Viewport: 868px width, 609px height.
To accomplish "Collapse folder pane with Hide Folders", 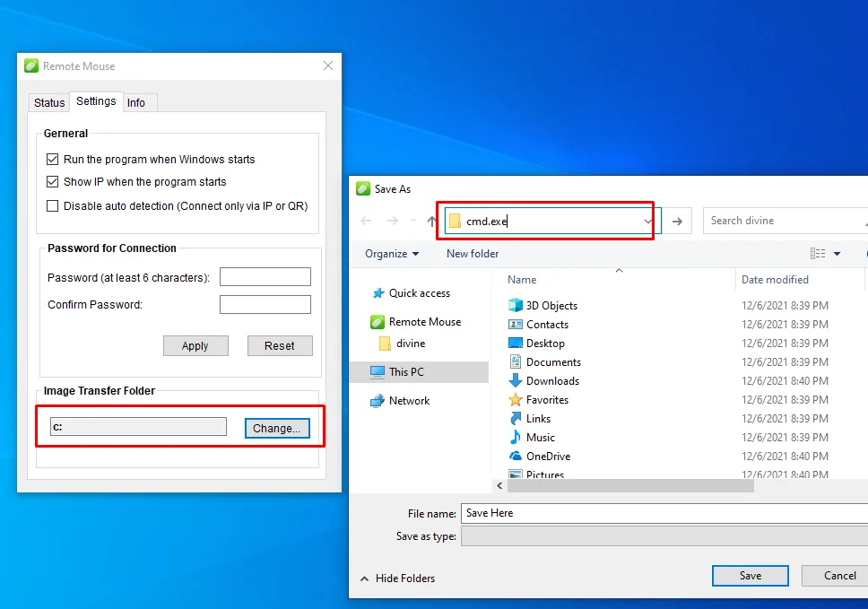I will click(397, 578).
